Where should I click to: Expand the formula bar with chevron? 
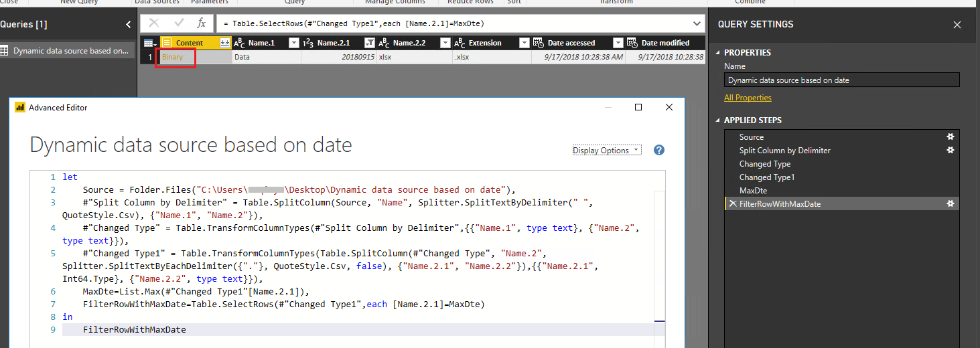pos(697,23)
